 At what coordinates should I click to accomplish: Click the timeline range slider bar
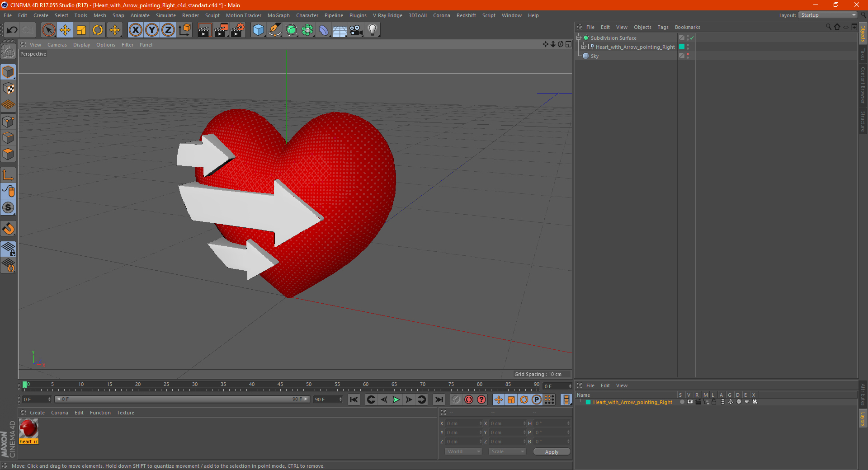tap(182, 399)
